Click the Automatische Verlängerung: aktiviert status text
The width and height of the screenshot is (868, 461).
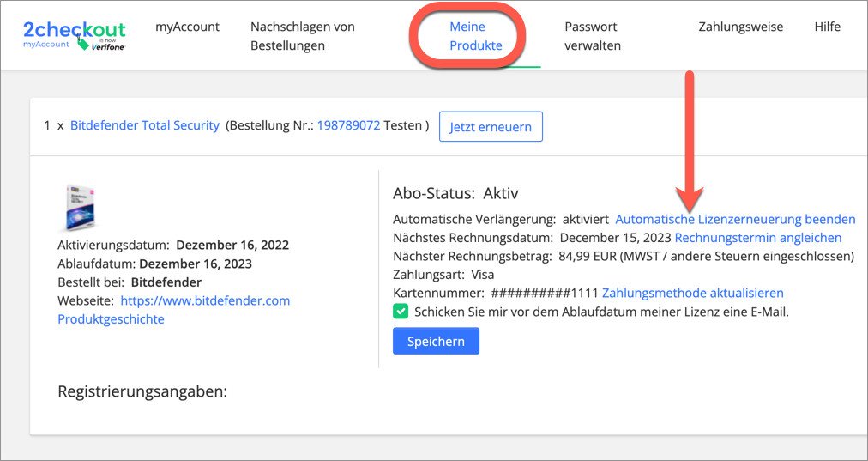coord(501,220)
